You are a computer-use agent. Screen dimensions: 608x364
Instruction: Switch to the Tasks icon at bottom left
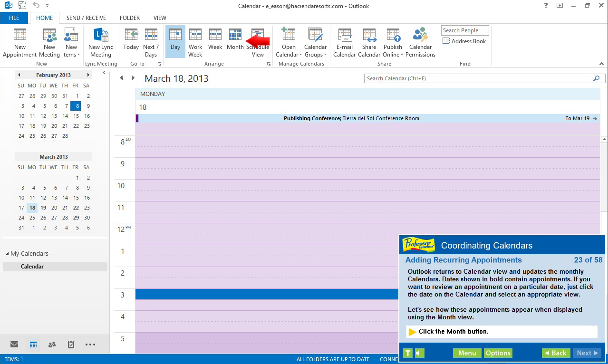[x=71, y=344]
